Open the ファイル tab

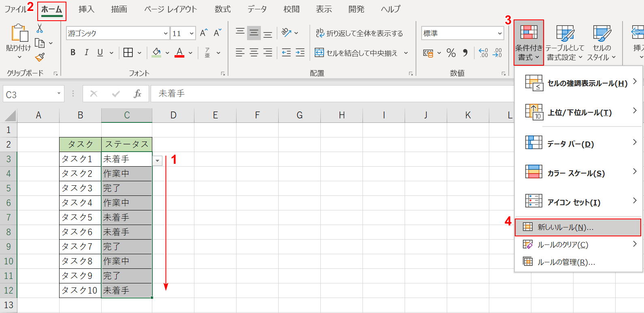[x=15, y=9]
